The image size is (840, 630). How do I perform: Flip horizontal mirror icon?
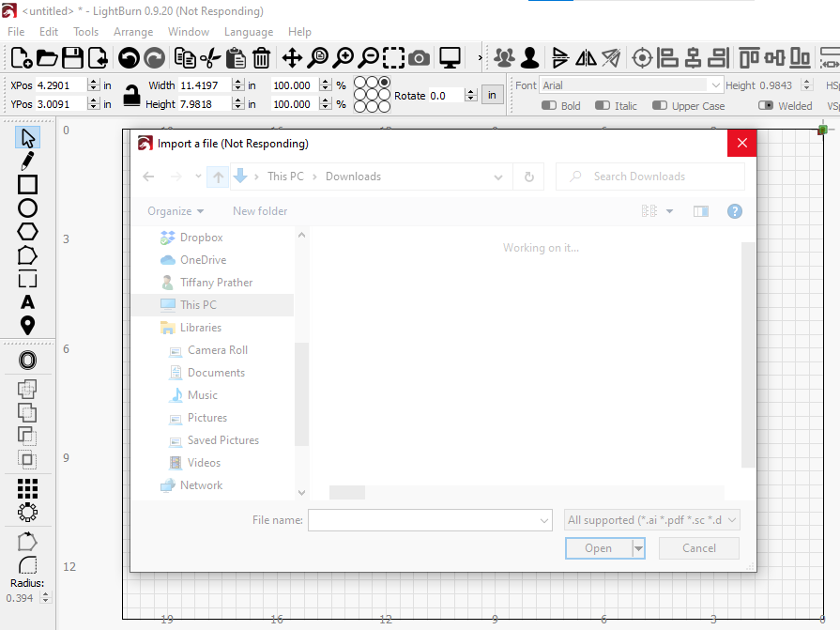pos(586,57)
